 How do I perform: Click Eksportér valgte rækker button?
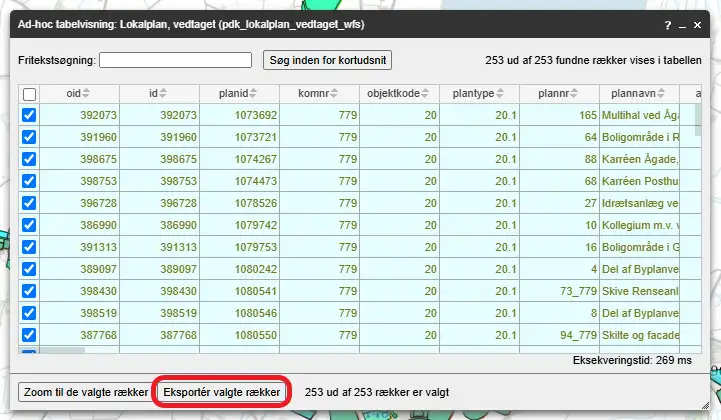222,392
